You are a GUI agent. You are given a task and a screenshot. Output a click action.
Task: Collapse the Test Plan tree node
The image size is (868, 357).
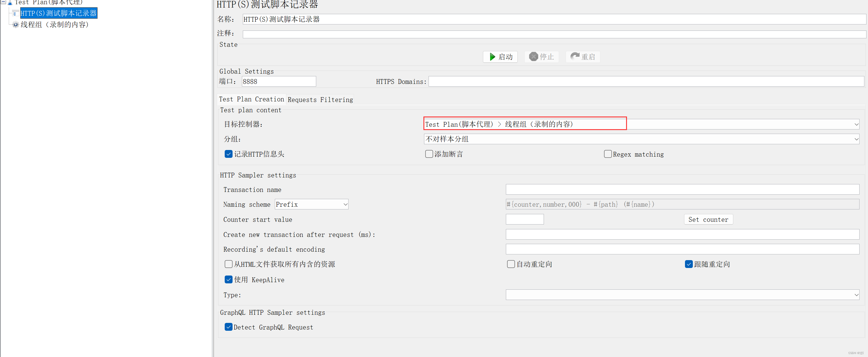[3, 2]
